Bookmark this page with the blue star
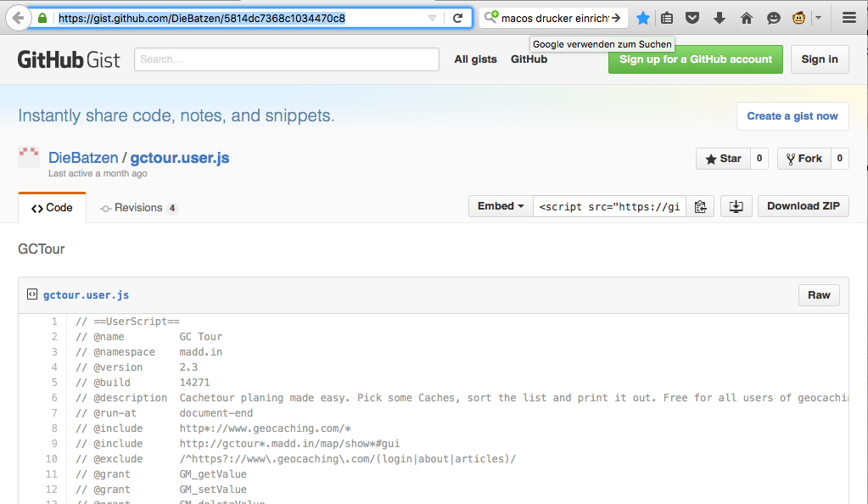Viewport: 868px width, 504px height. 642,19
